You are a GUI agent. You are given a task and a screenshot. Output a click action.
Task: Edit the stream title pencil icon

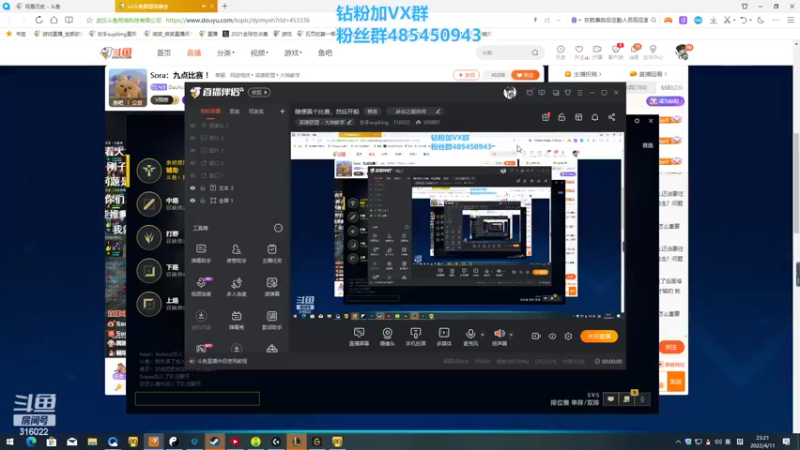pos(438,111)
